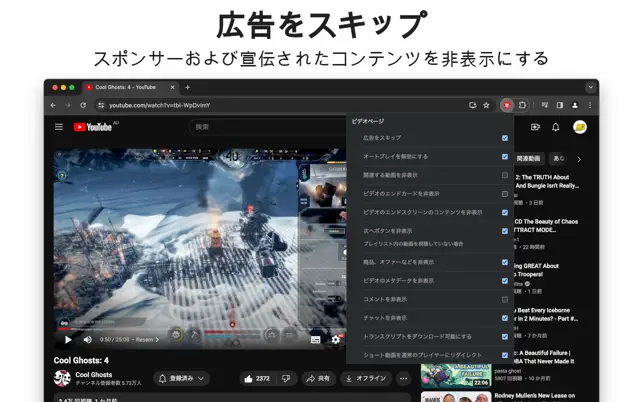Click the 'Cool Ghosts: 4' video title
The width and height of the screenshot is (643, 402).
point(81,361)
